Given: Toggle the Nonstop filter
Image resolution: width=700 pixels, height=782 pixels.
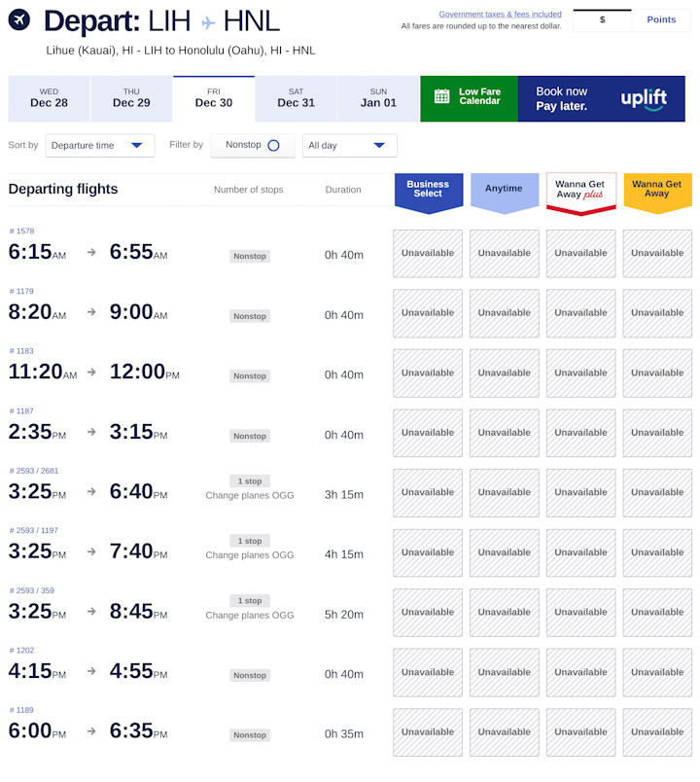Looking at the screenshot, I should (x=252, y=145).
